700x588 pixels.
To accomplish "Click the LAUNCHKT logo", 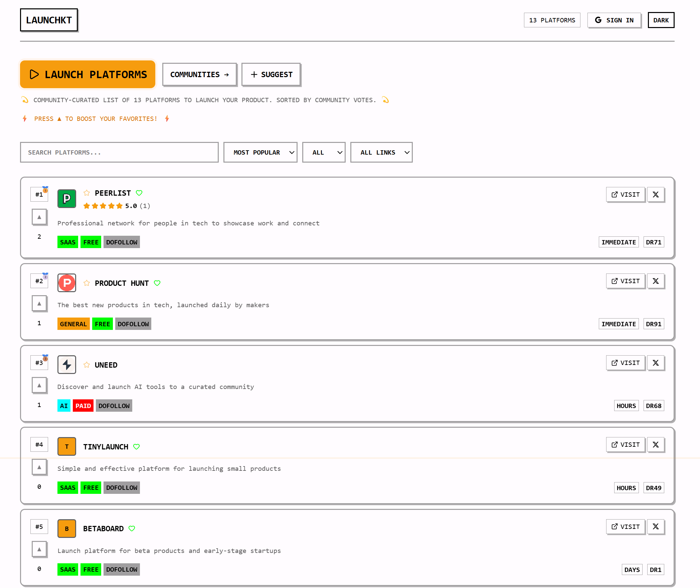I will pyautogui.click(x=49, y=20).
